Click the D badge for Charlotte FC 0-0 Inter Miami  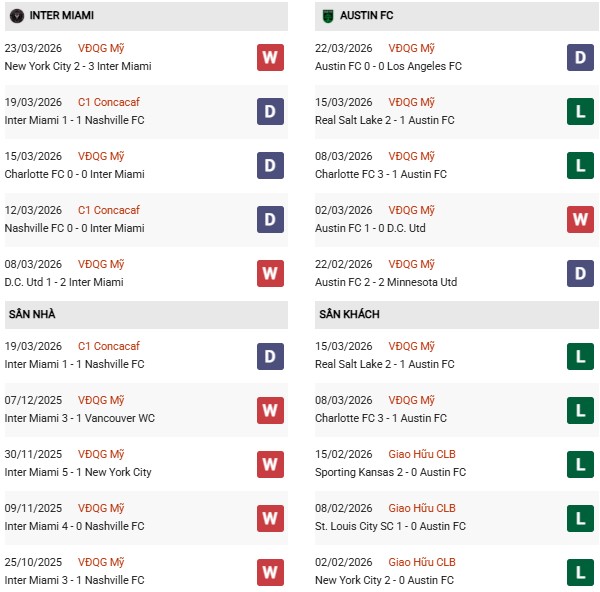270,165
